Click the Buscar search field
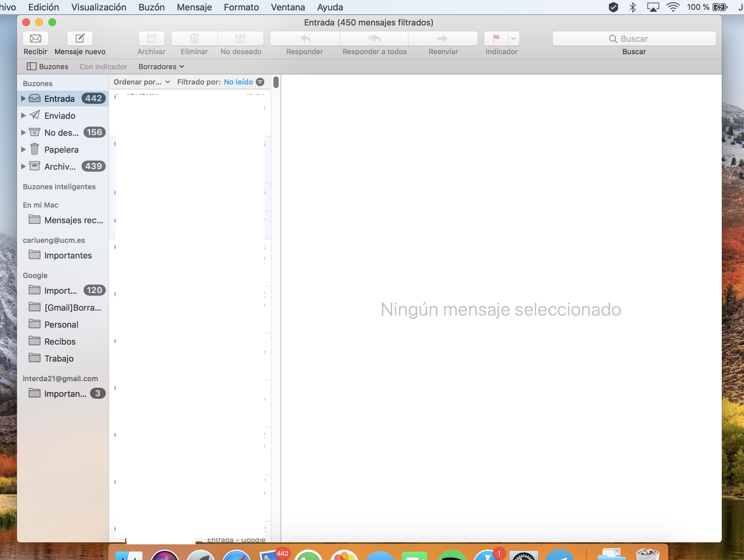The image size is (744, 560). click(x=634, y=39)
